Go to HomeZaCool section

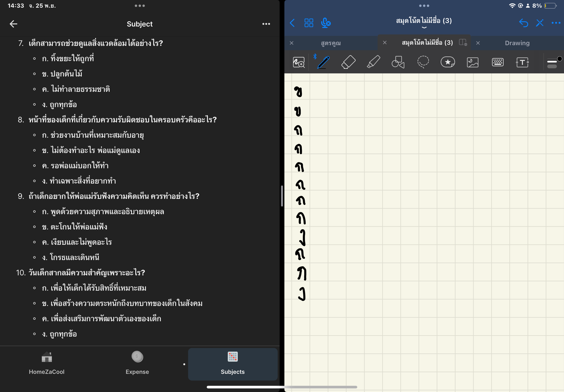pyautogui.click(x=47, y=364)
